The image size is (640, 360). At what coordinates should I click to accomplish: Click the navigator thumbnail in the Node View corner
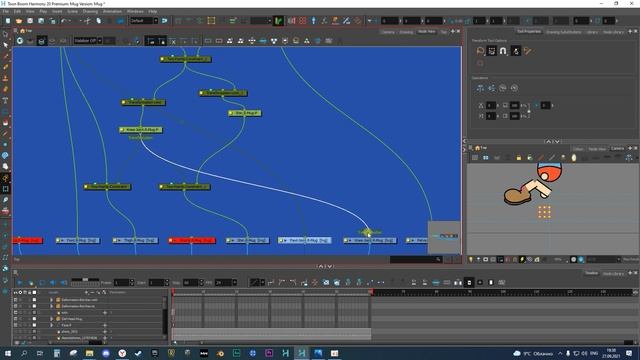click(444, 237)
